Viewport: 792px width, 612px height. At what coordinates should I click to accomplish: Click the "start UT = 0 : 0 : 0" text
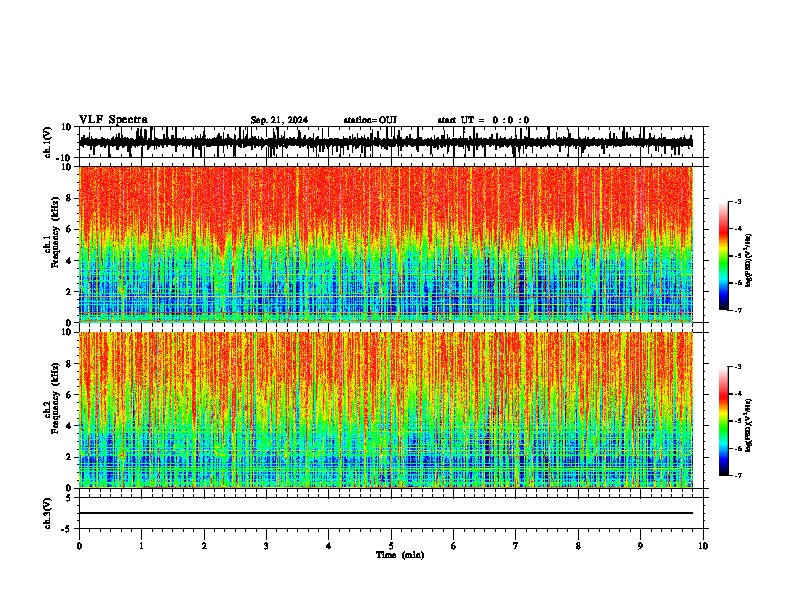point(483,120)
